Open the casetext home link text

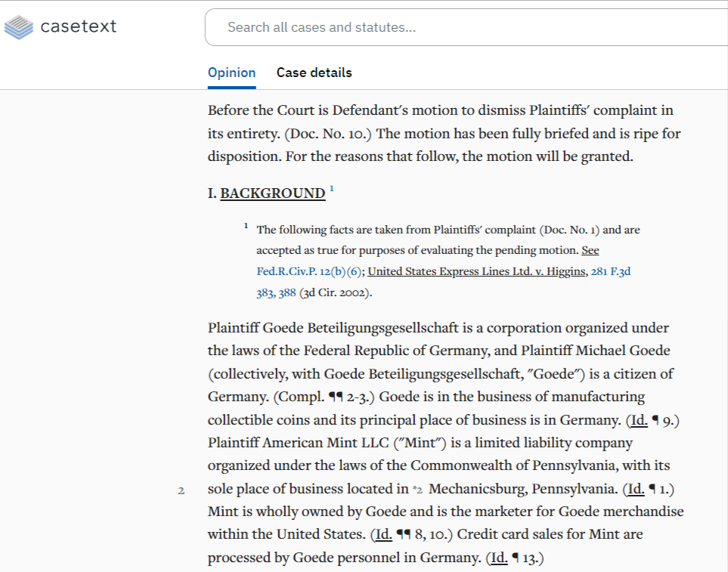79,26
